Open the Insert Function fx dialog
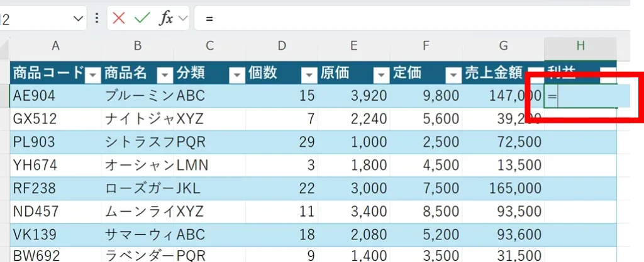 tap(165, 18)
